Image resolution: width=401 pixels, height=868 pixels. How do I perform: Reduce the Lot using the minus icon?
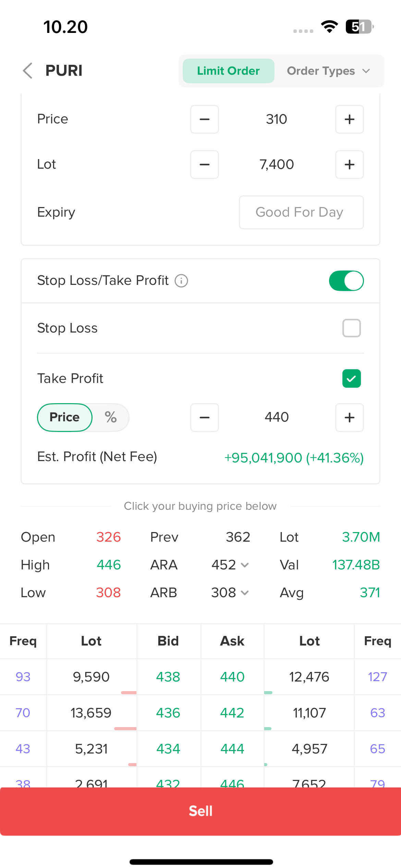(205, 165)
